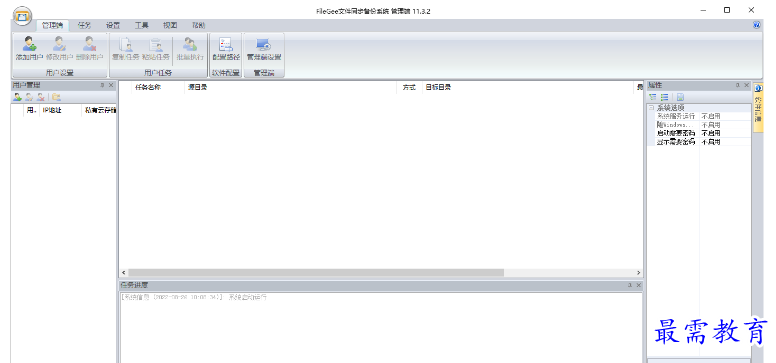Viewport: 776px width, 363px height.
Task: Maximize the FileGee window
Action: [x=727, y=10]
